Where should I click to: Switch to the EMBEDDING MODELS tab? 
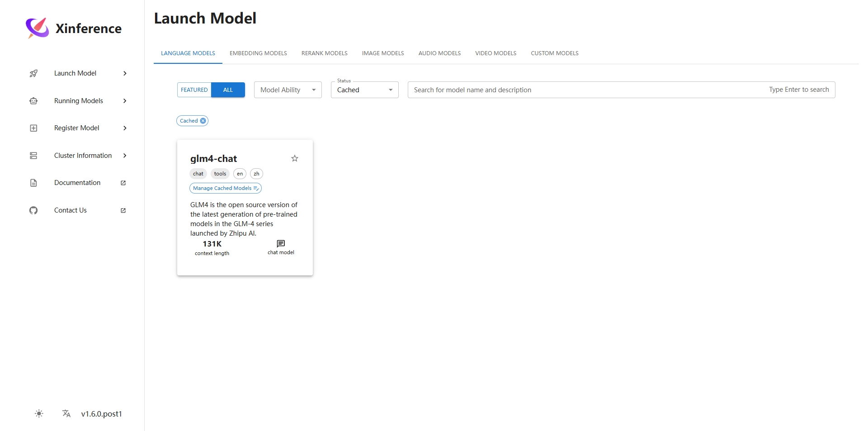coord(258,53)
